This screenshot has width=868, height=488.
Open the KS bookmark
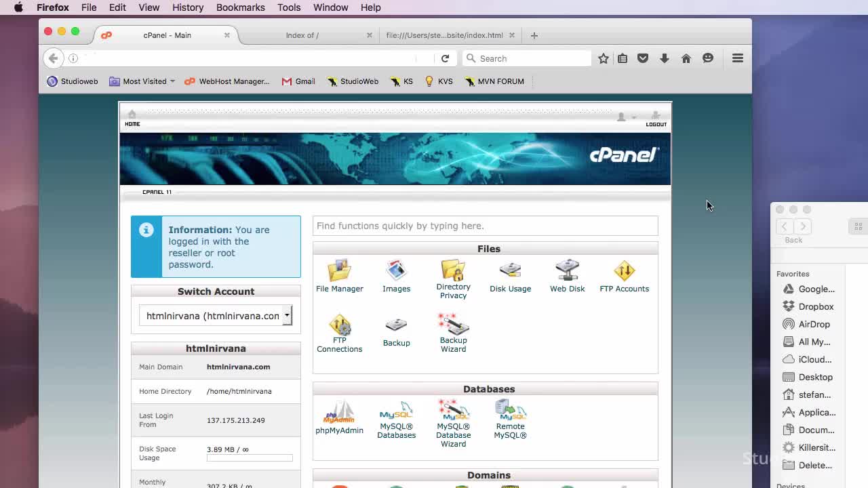[401, 81]
